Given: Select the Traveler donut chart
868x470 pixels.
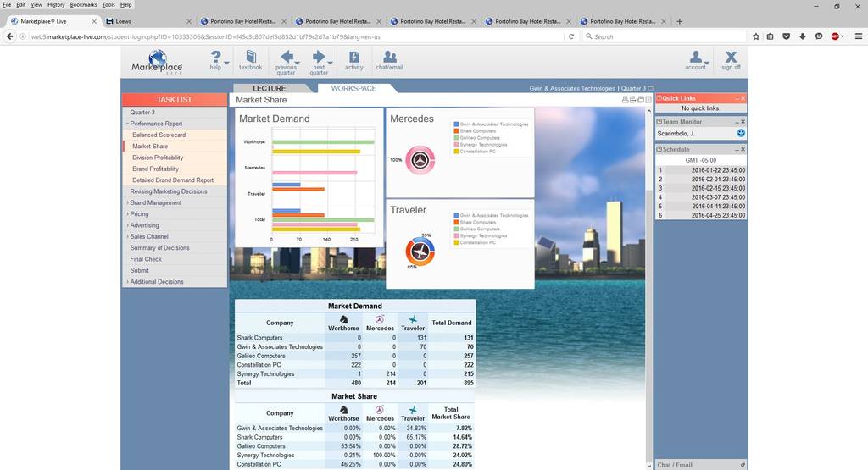Looking at the screenshot, I should click(420, 252).
